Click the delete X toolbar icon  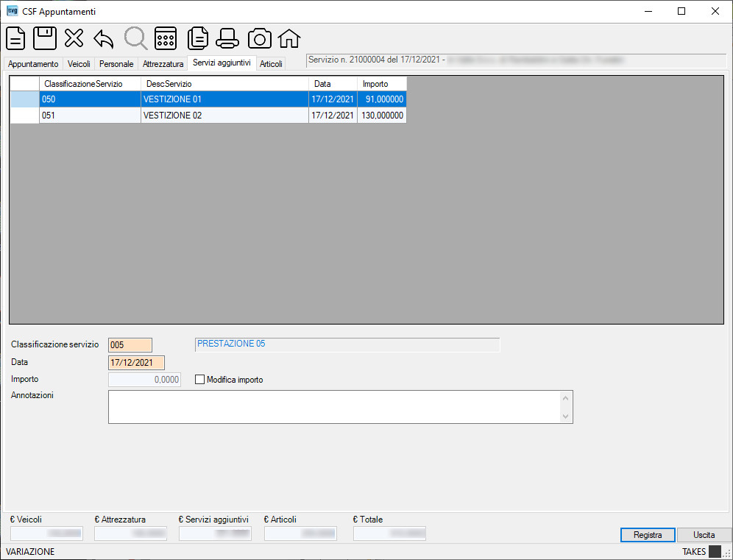tap(74, 38)
